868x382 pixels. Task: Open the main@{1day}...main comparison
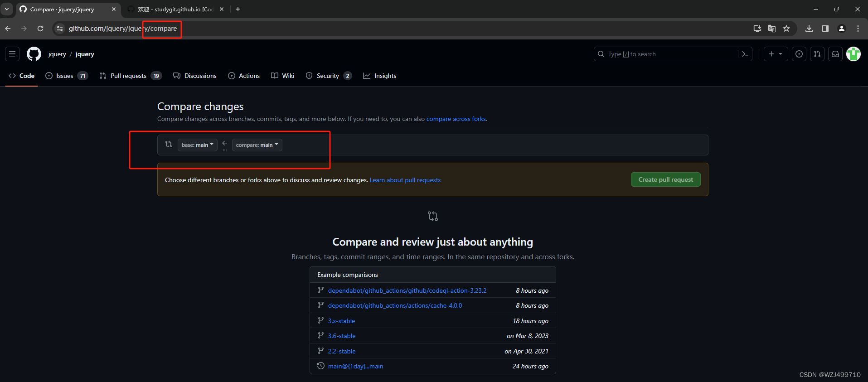[355, 367]
